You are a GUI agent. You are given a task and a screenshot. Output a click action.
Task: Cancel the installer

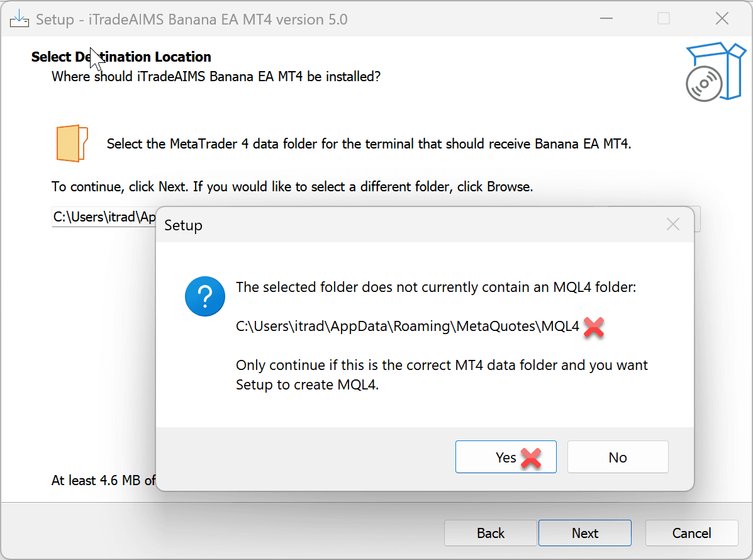pos(691,533)
